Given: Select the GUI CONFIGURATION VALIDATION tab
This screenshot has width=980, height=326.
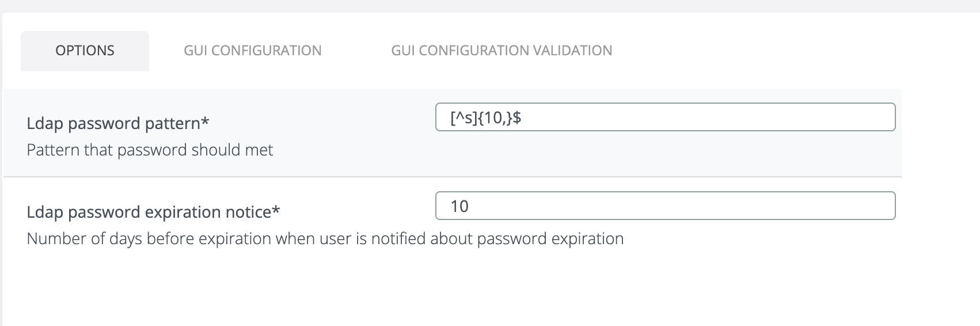Looking at the screenshot, I should point(502,51).
